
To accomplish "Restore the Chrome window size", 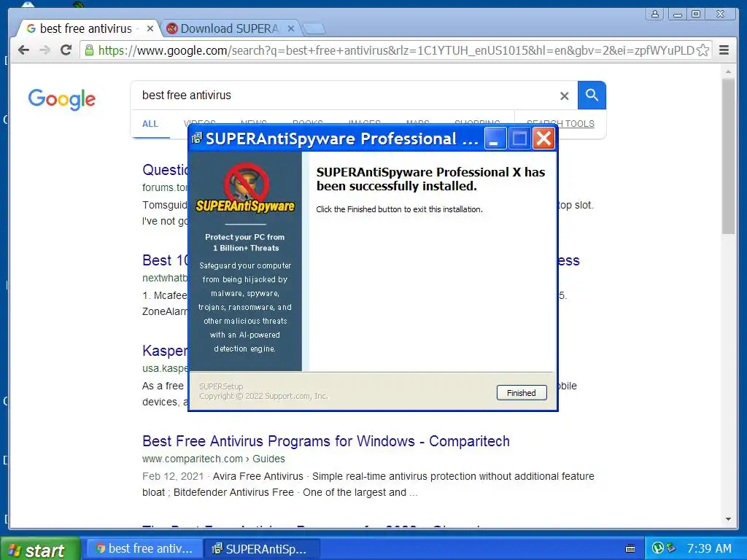I will (695, 14).
